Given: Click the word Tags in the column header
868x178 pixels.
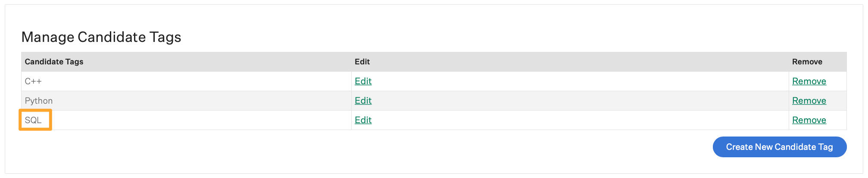Looking at the screenshot, I should click(74, 62).
